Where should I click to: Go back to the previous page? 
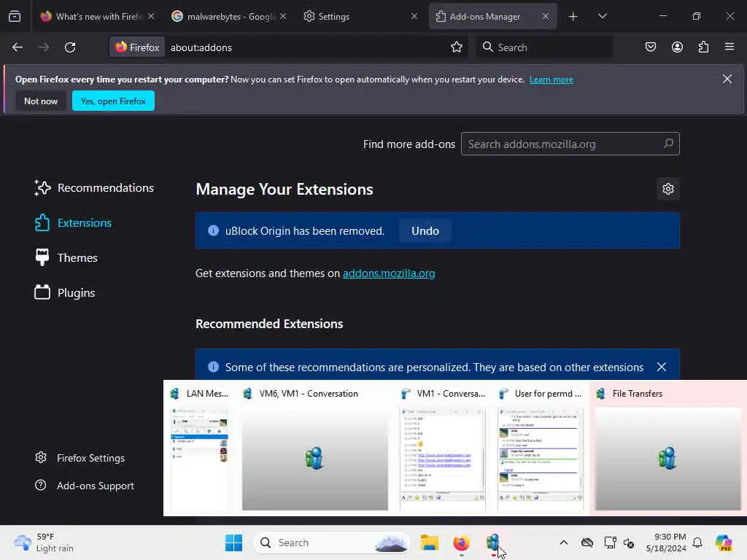click(18, 47)
